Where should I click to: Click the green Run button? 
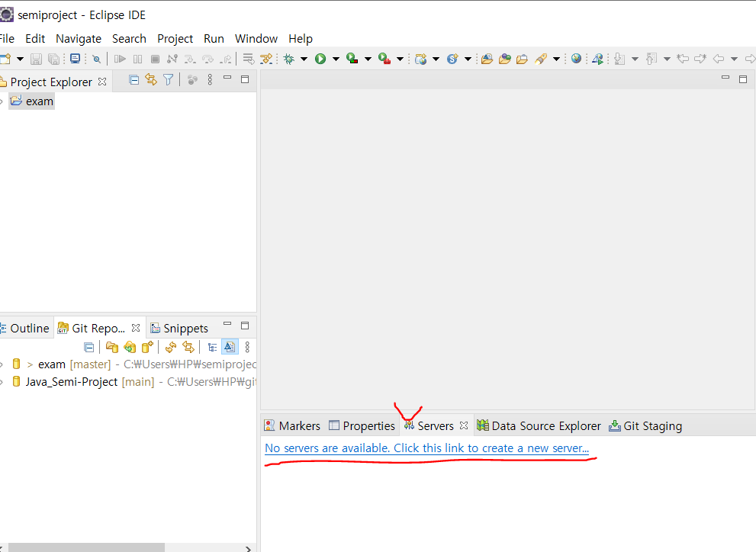tap(320, 59)
